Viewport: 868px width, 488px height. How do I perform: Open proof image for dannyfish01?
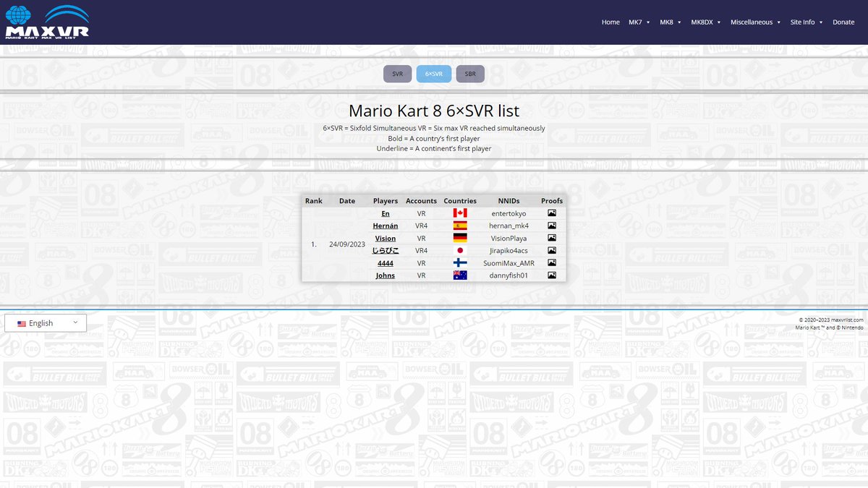click(552, 275)
